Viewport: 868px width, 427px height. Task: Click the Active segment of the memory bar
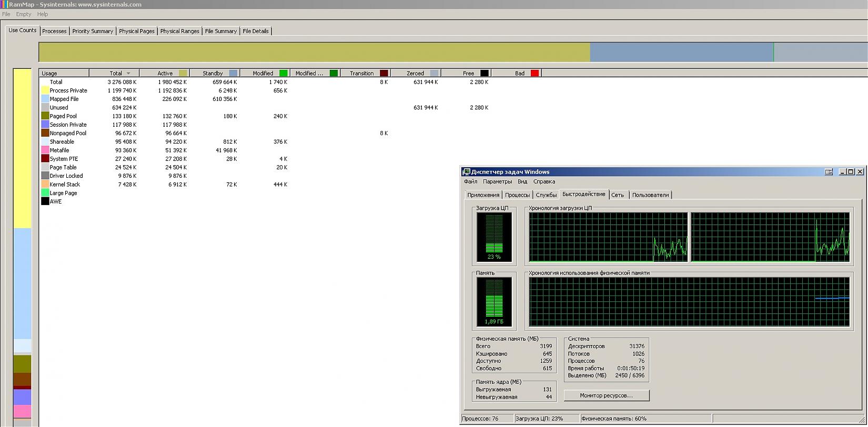click(314, 53)
